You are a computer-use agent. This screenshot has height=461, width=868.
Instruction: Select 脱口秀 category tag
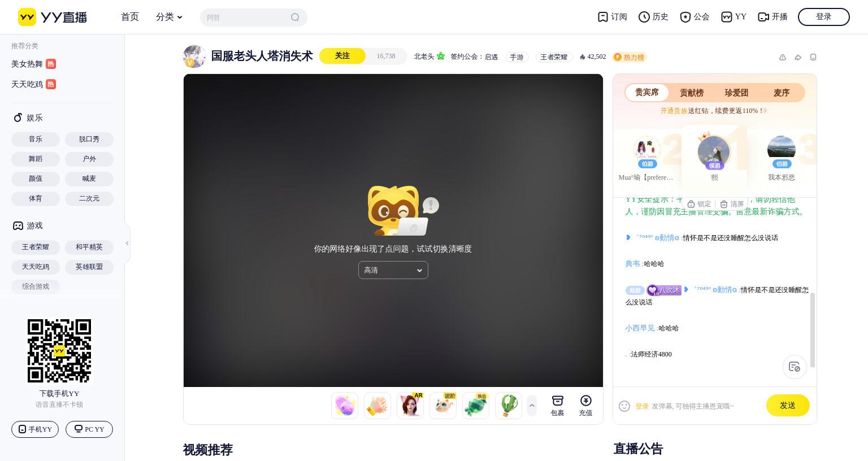click(x=89, y=139)
